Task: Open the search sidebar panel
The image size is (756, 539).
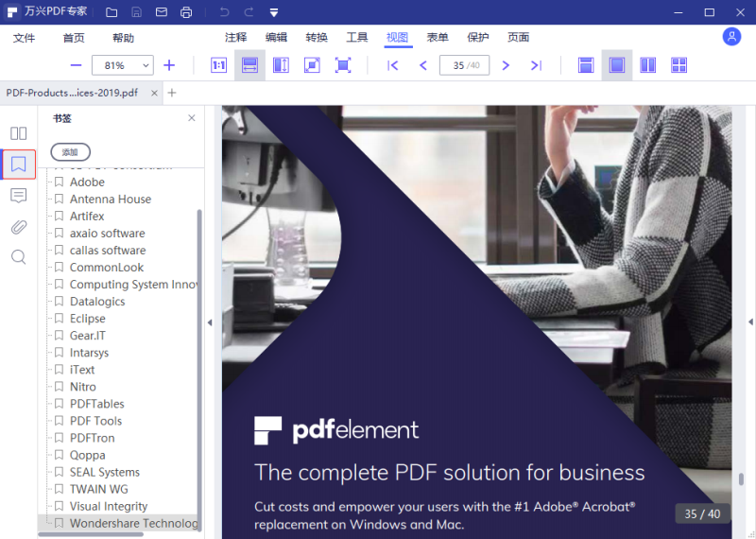Action: click(x=18, y=257)
